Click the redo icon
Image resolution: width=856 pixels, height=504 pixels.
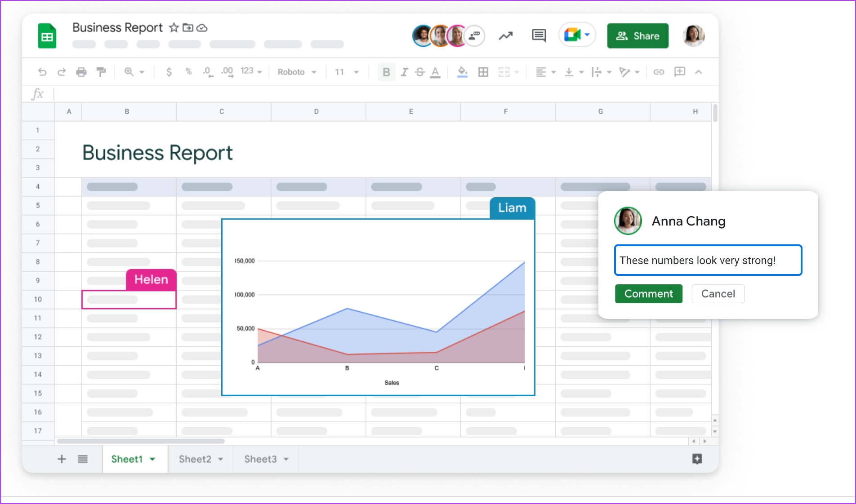coord(62,72)
